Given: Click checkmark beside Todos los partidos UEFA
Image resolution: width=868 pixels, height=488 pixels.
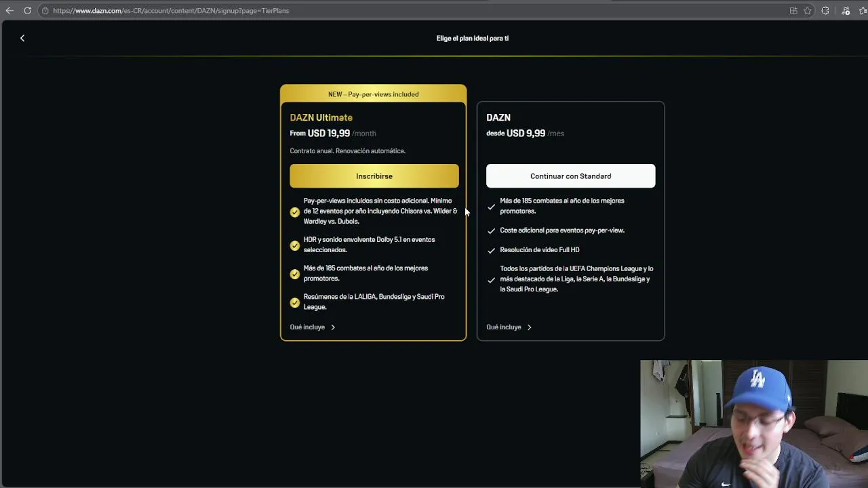Looking at the screenshot, I should point(492,280).
